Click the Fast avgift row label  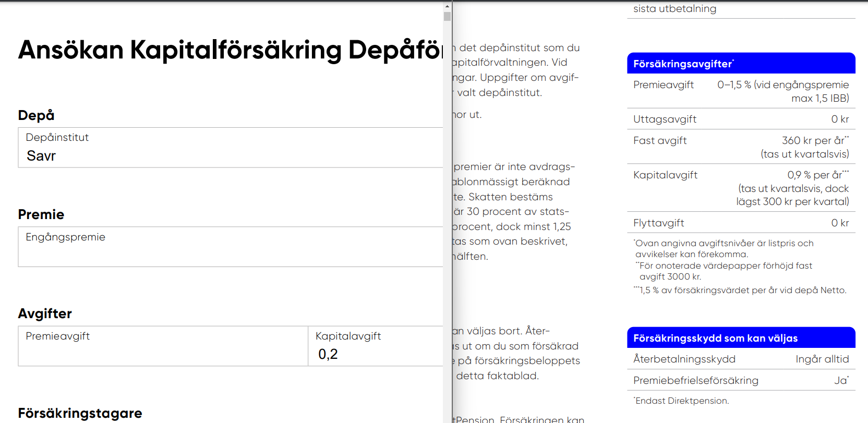[660, 141]
